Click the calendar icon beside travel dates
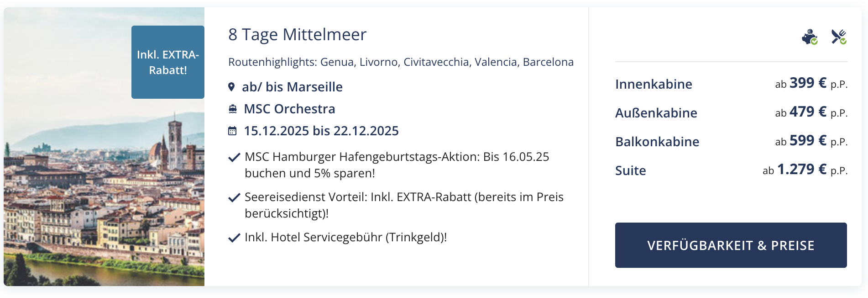 coord(232,131)
